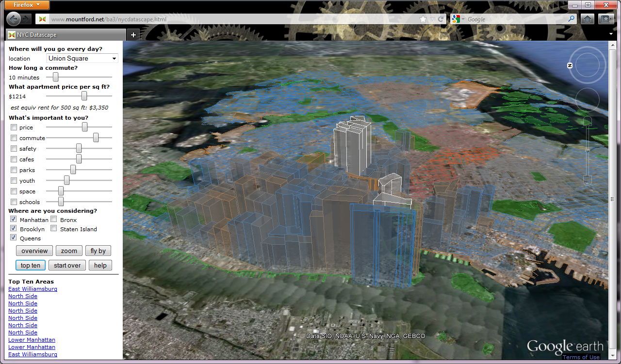
Task: Select the NYC Datascape tab
Action: (x=65, y=35)
